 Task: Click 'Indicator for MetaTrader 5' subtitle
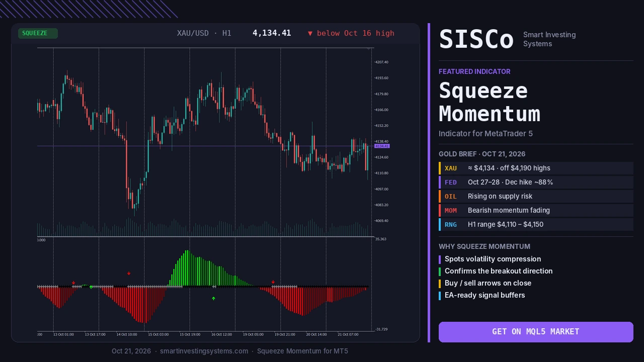(x=486, y=133)
